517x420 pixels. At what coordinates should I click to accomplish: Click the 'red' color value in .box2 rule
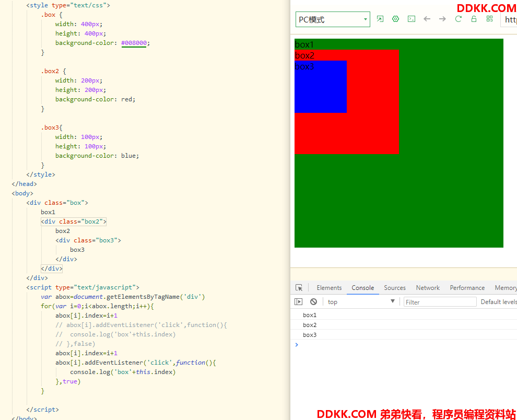coord(126,99)
